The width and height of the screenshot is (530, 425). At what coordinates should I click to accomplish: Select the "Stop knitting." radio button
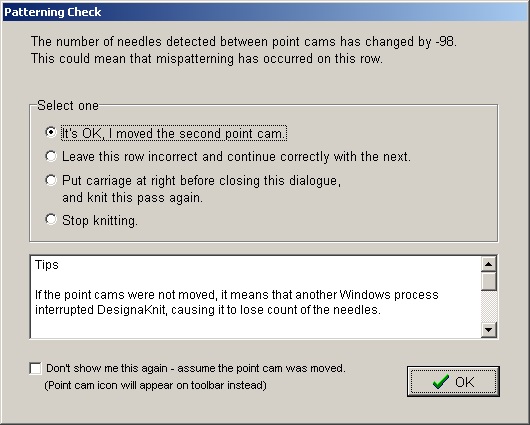point(51,219)
